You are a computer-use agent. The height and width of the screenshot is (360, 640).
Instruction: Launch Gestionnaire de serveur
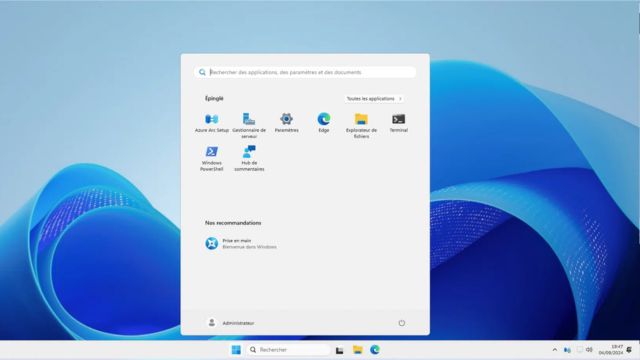click(249, 126)
